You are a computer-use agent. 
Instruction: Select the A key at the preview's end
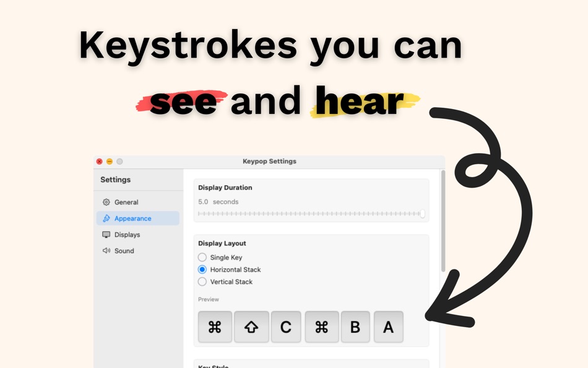(389, 326)
